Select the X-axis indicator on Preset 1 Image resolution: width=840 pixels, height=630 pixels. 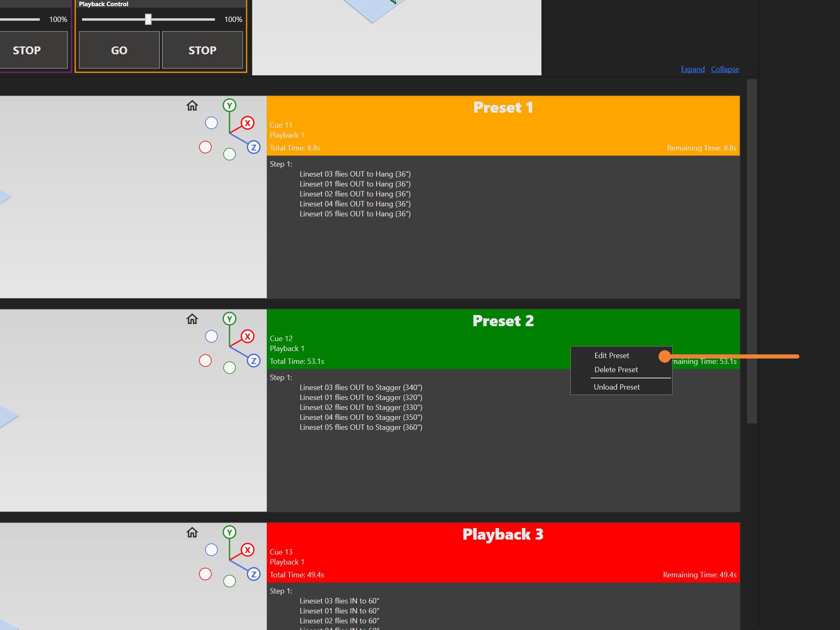(248, 123)
